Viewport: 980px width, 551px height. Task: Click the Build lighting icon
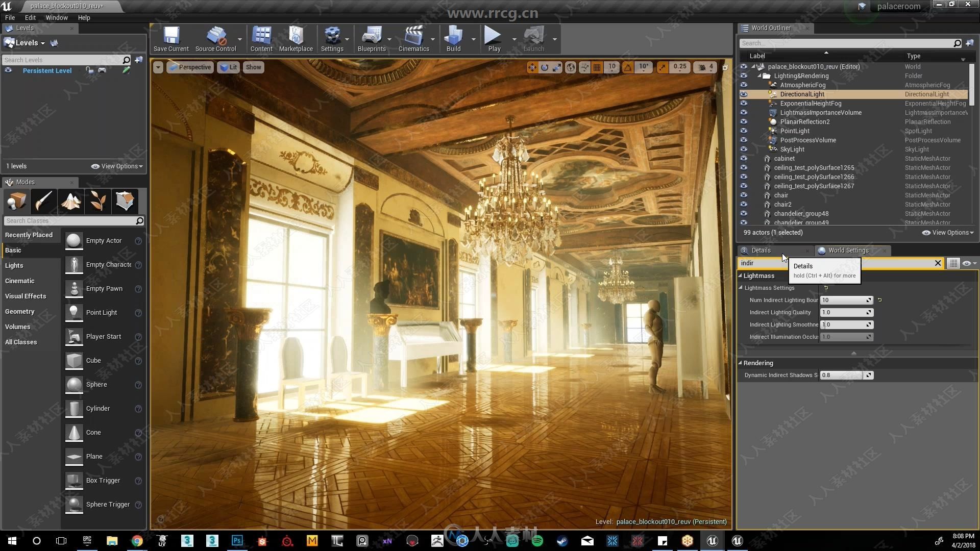(453, 39)
